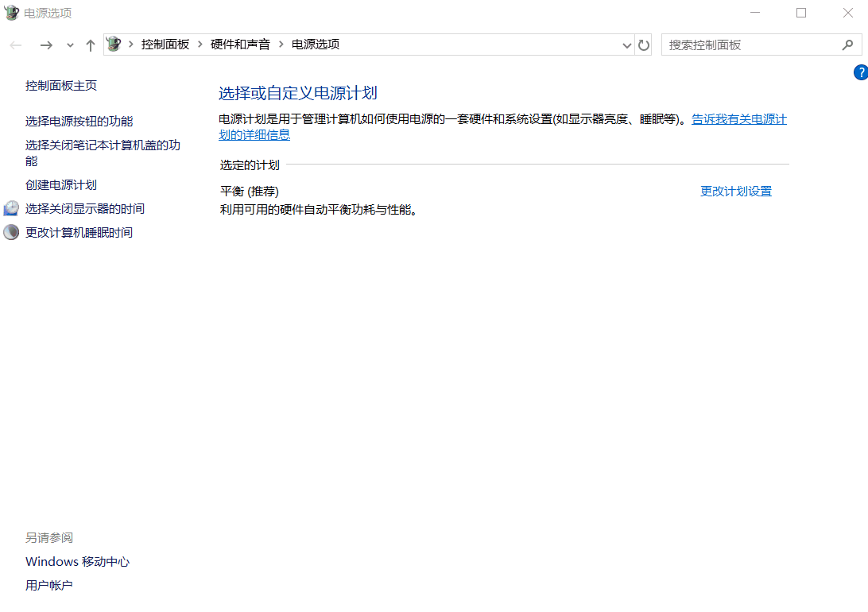Screen dimensions: 868x612
Task: Click the refresh button in address bar
Action: coord(644,45)
